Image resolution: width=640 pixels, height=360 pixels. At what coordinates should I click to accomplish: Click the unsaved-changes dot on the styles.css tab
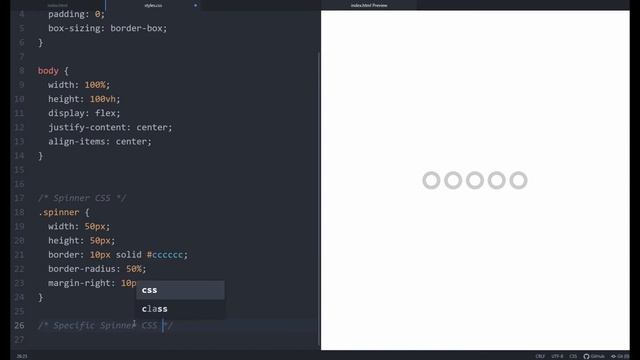tap(196, 5)
